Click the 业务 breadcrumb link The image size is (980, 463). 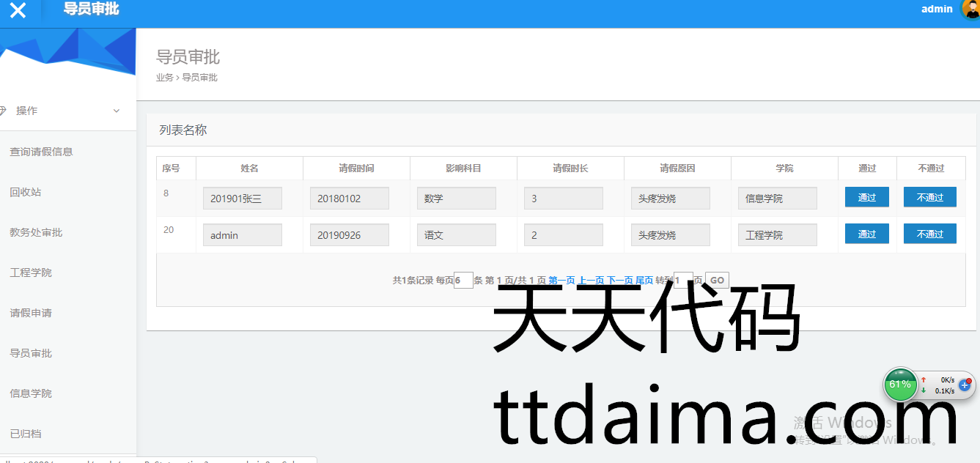coord(164,78)
